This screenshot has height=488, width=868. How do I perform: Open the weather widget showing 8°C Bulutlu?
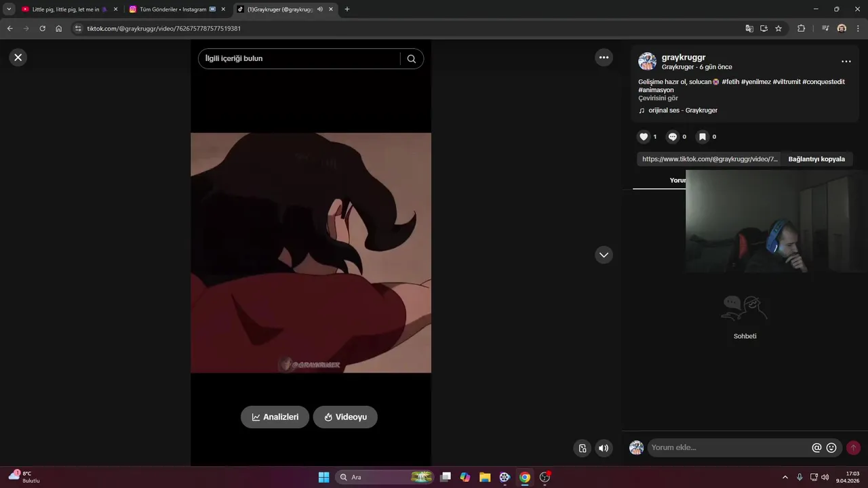24,476
